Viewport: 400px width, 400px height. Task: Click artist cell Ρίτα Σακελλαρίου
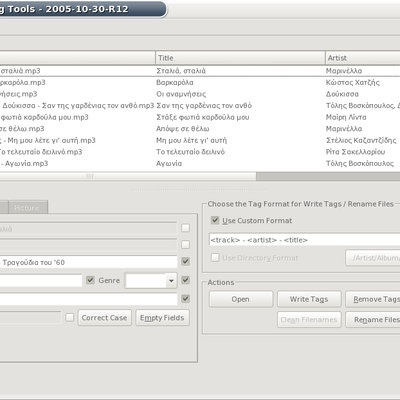click(355, 152)
